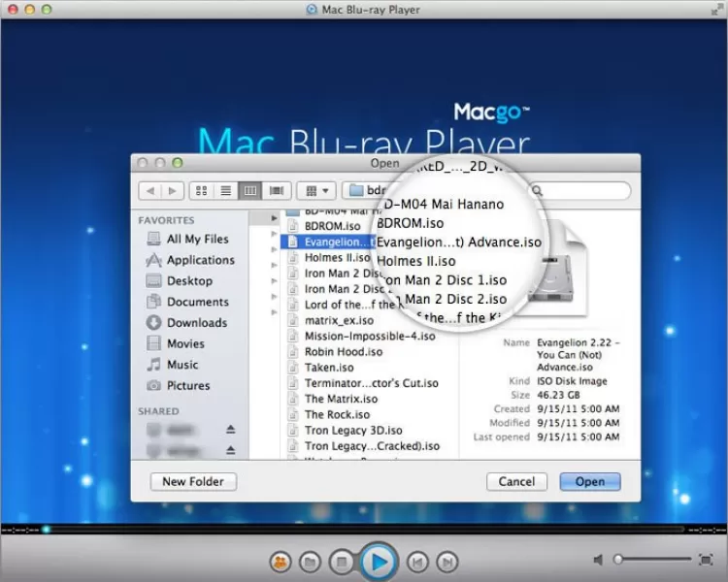728x582 pixels.
Task: Click the next chapter button
Action: point(447,563)
